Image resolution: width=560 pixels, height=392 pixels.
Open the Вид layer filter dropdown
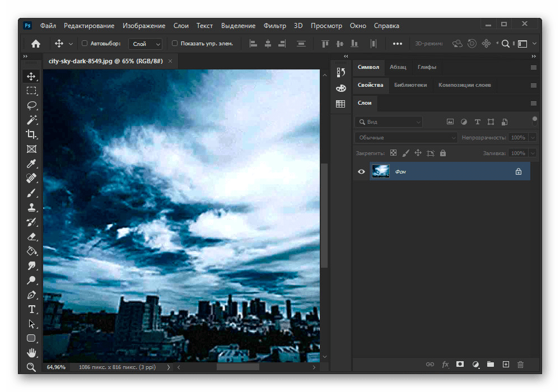click(389, 122)
